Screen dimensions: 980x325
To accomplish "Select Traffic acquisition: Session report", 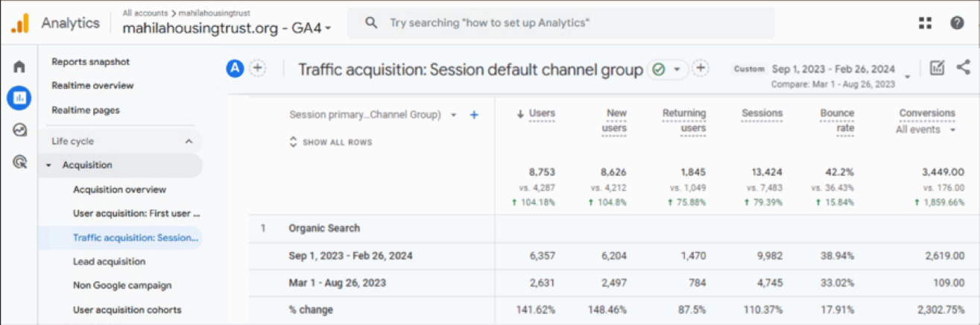I will (x=136, y=238).
